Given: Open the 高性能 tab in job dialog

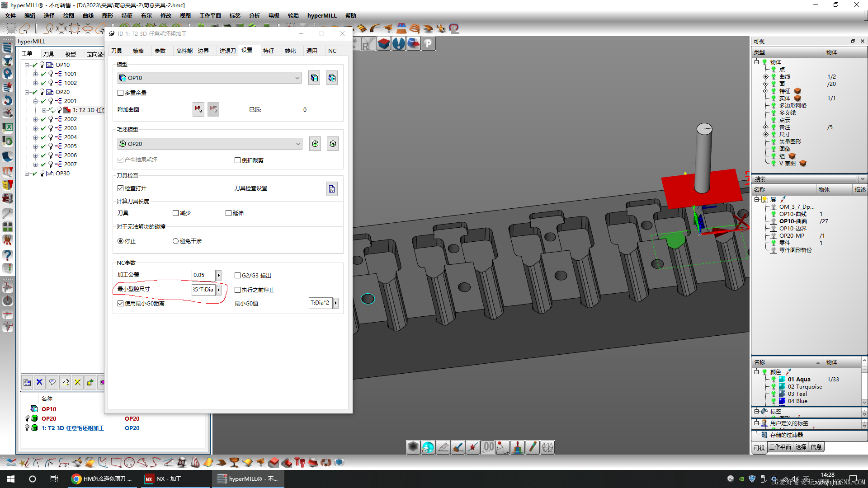Looking at the screenshot, I should [184, 51].
